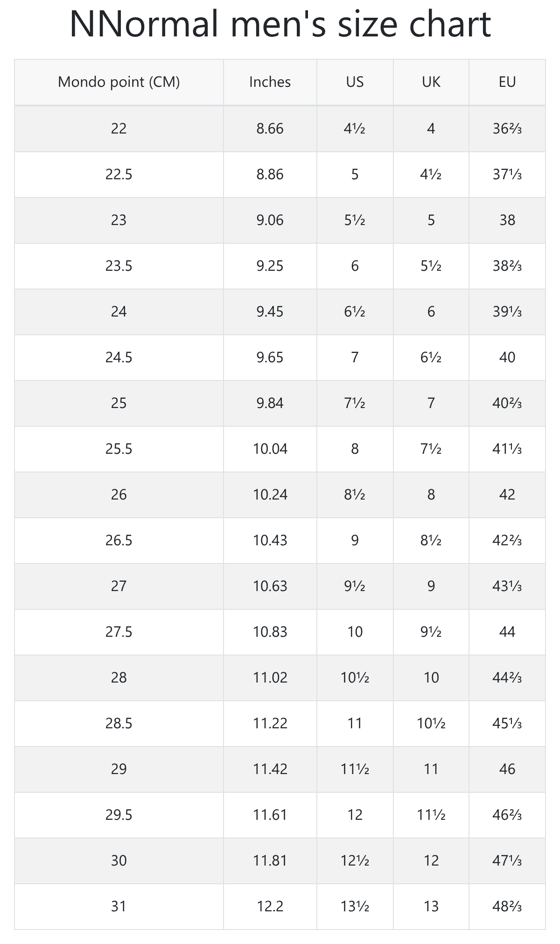Click the Mondo point 22.5 cell
Image resolution: width=560 pixels, height=944 pixels.
pos(119,174)
